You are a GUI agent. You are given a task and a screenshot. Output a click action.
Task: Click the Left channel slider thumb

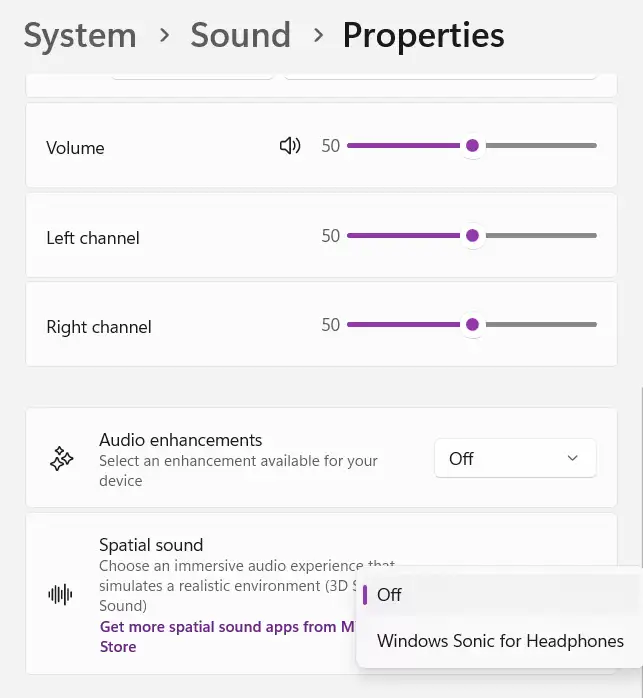(x=473, y=236)
